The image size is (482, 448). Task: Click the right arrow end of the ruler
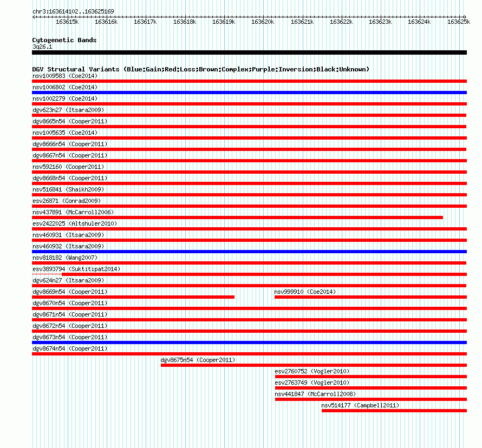tap(465, 17)
